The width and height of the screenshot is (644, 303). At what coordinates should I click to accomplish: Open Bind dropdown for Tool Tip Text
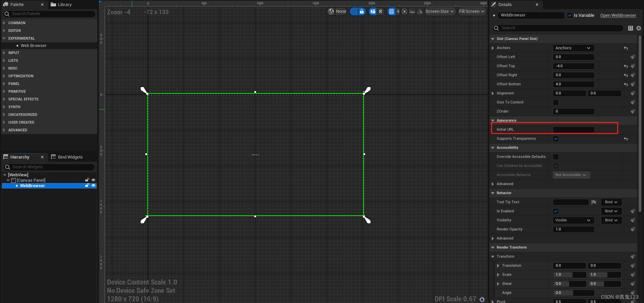point(611,202)
